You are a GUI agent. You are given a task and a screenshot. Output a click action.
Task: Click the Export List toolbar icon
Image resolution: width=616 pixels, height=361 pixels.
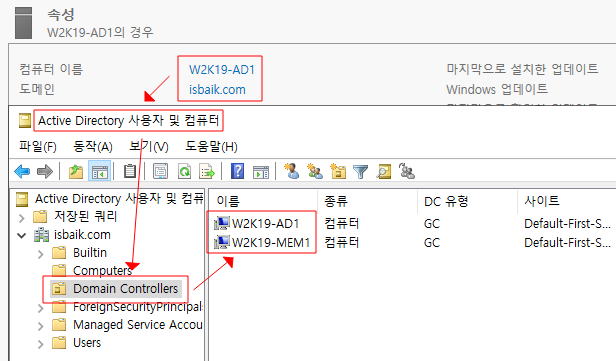[x=207, y=171]
